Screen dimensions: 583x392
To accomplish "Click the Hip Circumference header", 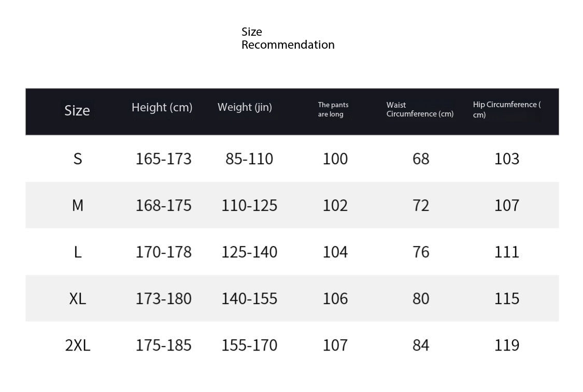I will (x=506, y=109).
